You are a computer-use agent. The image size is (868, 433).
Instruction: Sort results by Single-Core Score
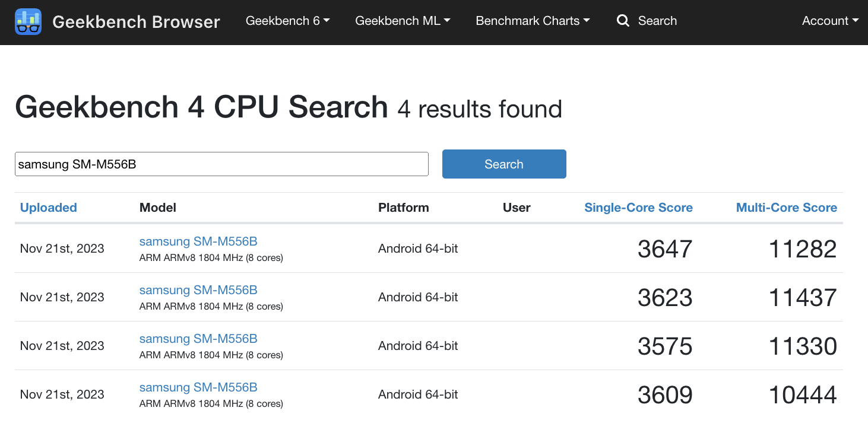638,208
